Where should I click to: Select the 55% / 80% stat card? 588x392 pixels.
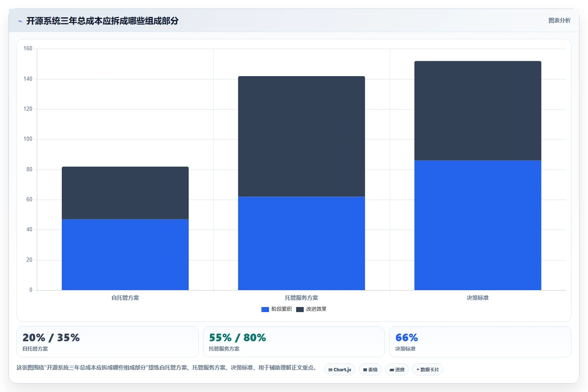click(x=294, y=342)
